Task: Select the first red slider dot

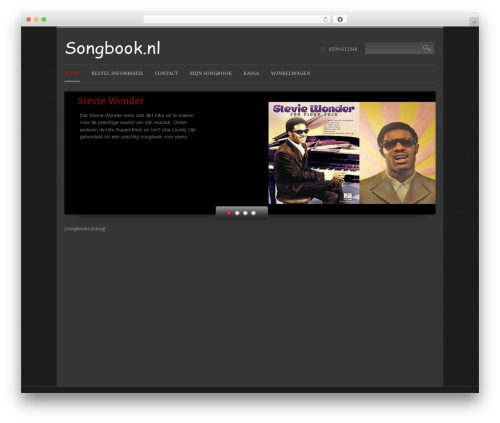Action: 229,213
